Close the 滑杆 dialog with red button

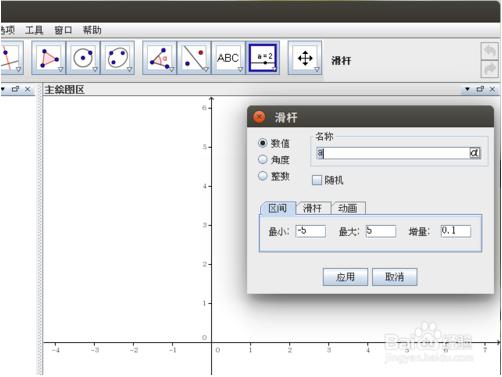pos(259,117)
